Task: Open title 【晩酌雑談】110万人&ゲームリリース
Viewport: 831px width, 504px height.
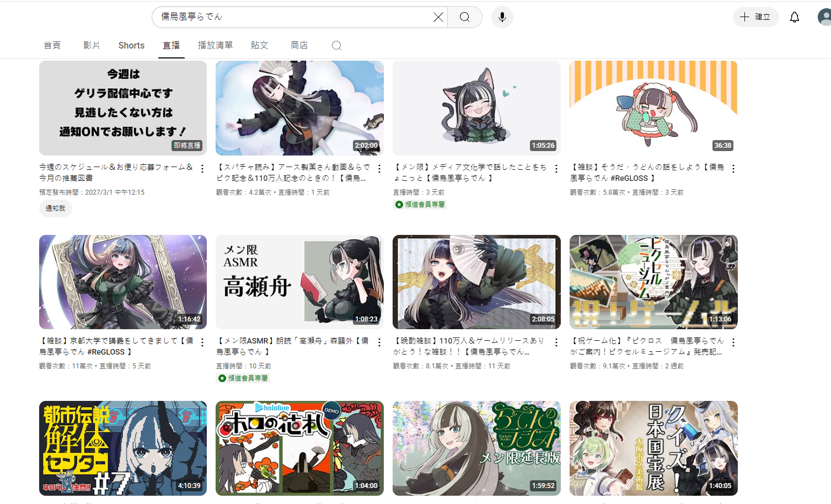Action: (469, 346)
